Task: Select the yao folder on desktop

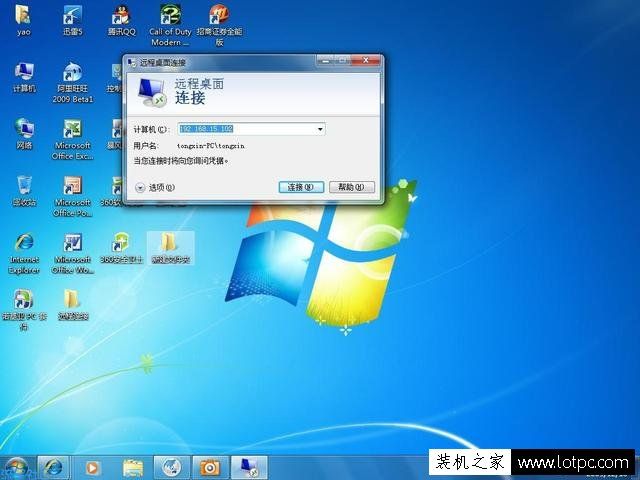Action: [23, 19]
